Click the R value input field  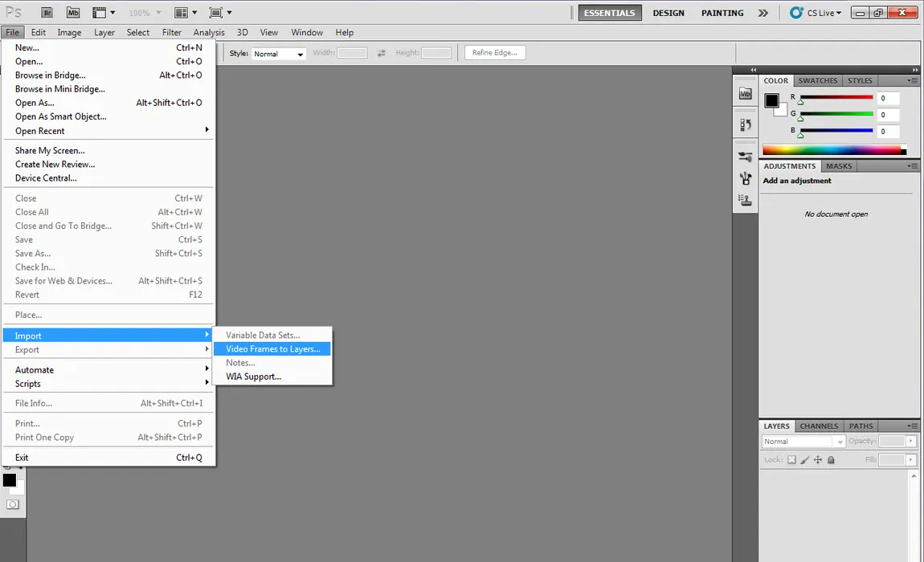[x=888, y=99]
